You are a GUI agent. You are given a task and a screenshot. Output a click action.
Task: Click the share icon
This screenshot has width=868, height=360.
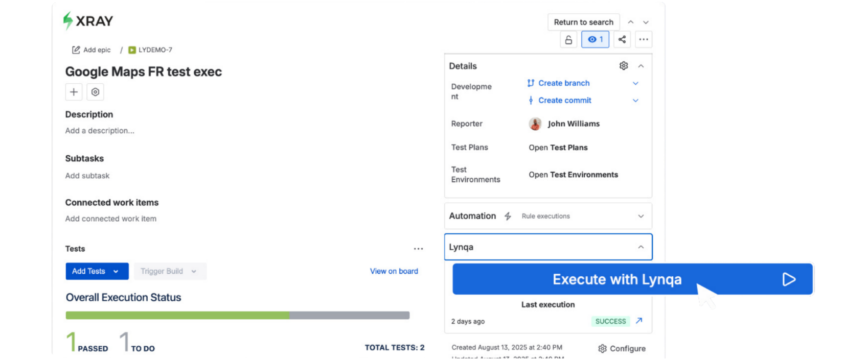click(x=622, y=40)
